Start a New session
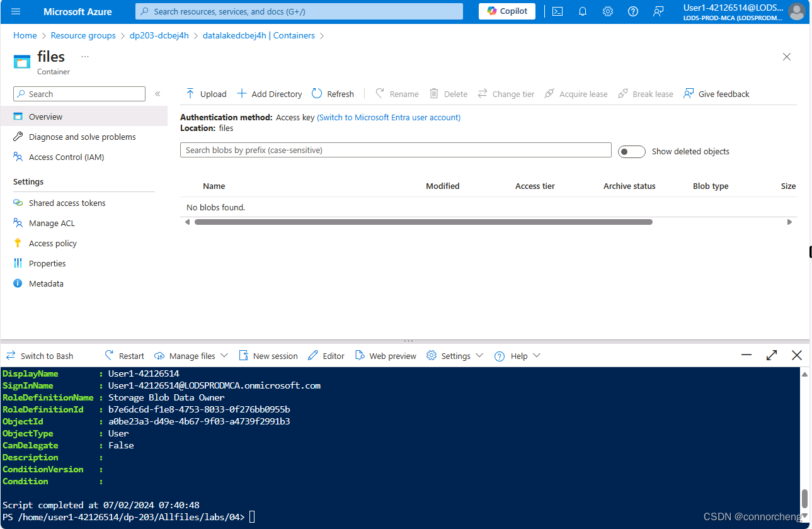 (x=268, y=356)
